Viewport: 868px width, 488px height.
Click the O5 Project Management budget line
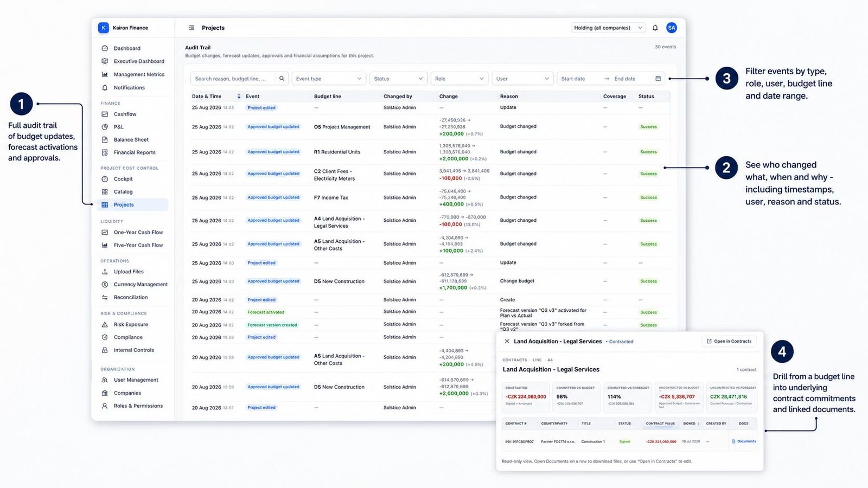tap(342, 127)
